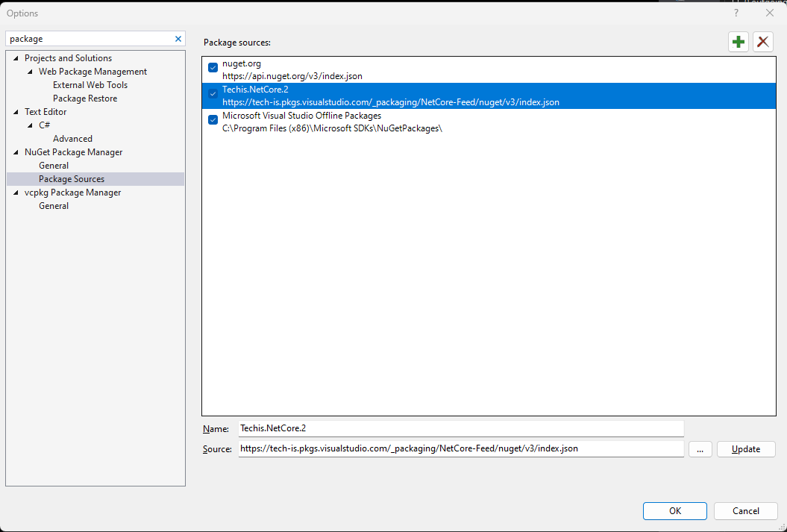Open General under NuGet Package Manager

(x=54, y=166)
